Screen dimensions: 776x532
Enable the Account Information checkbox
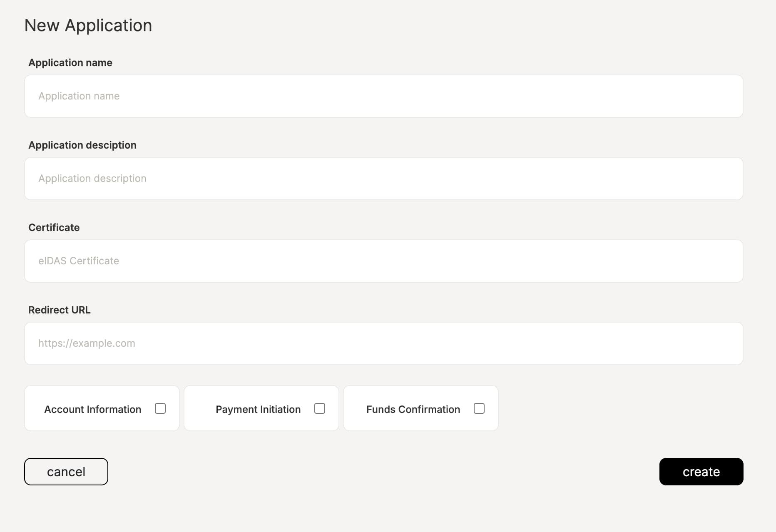pyautogui.click(x=160, y=408)
